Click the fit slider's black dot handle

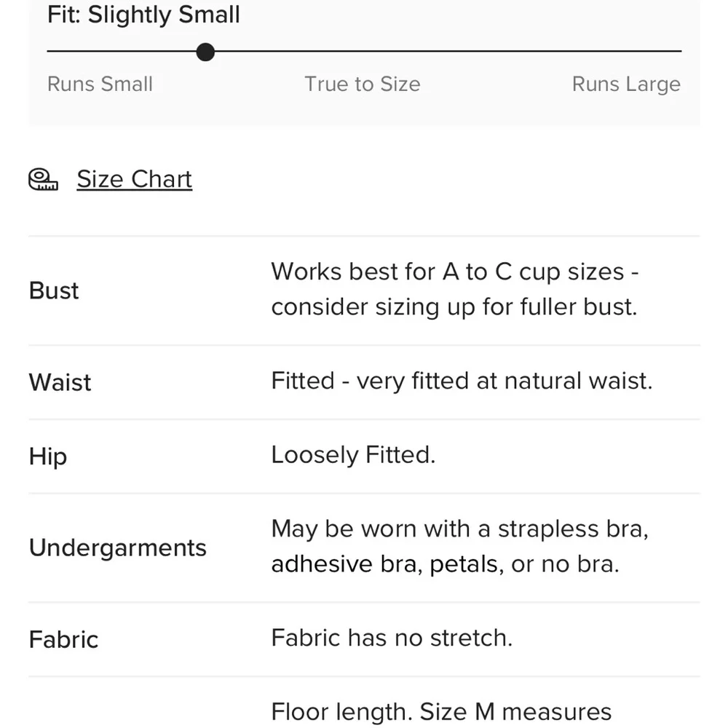pos(206,52)
